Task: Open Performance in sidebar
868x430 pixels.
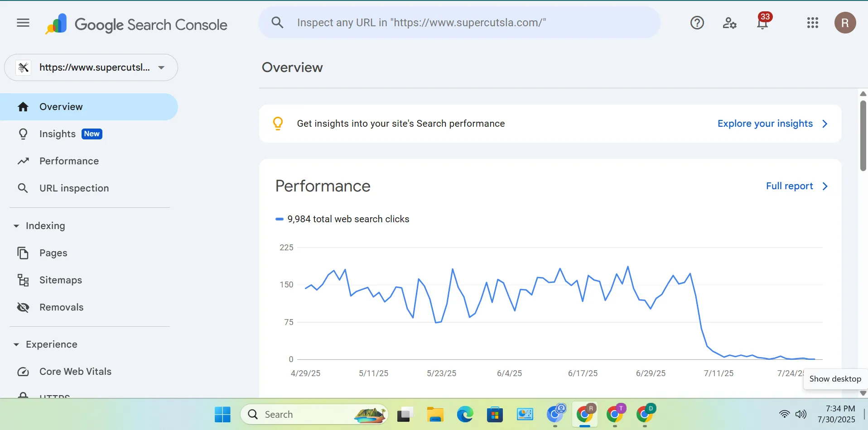Action: [x=89, y=161]
